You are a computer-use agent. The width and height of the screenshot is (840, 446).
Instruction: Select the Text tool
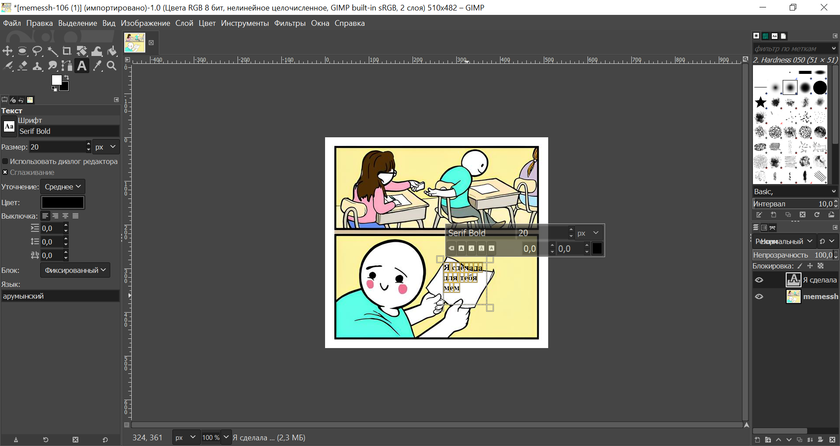coord(82,66)
